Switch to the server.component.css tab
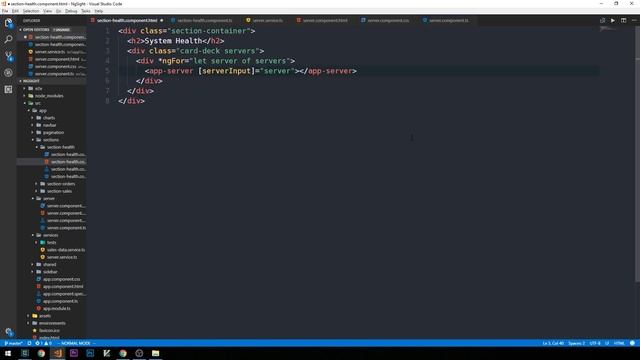Viewport: 640px width, 360px height. 386,20
